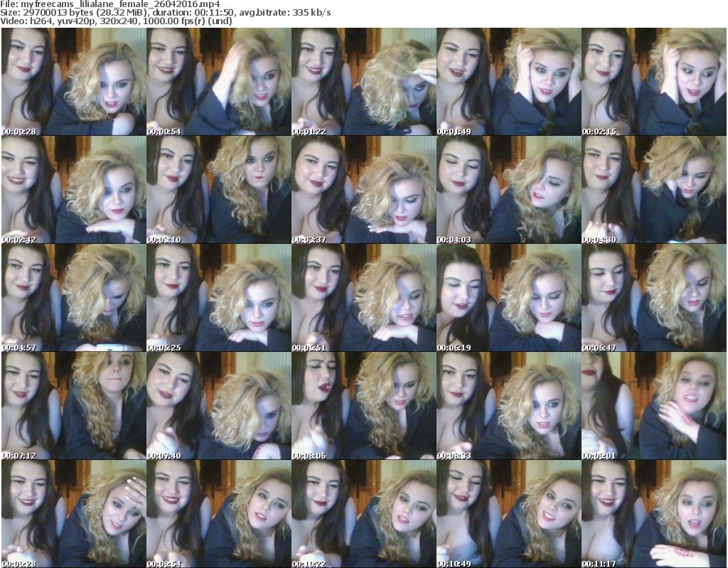Select the thumbnail stamped 00:05:51
The image size is (728, 568).
point(363,298)
